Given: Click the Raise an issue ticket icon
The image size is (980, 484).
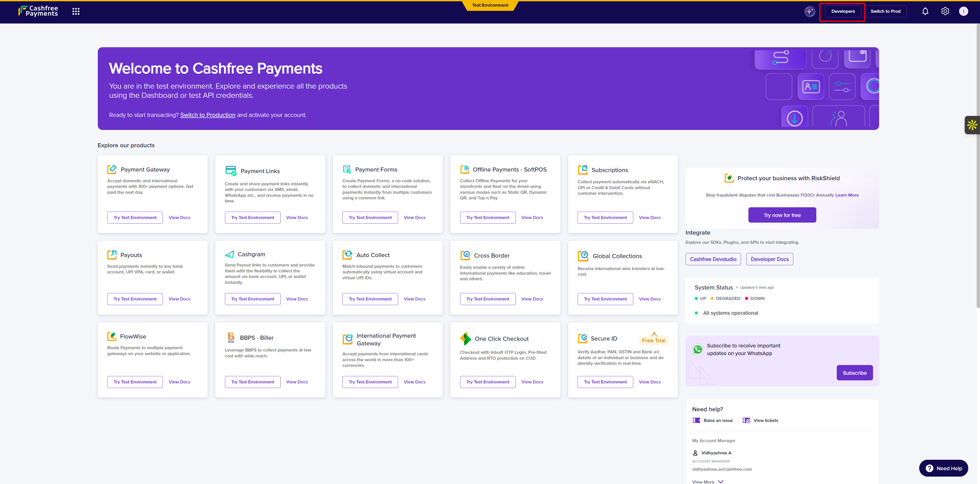Looking at the screenshot, I should click(696, 420).
